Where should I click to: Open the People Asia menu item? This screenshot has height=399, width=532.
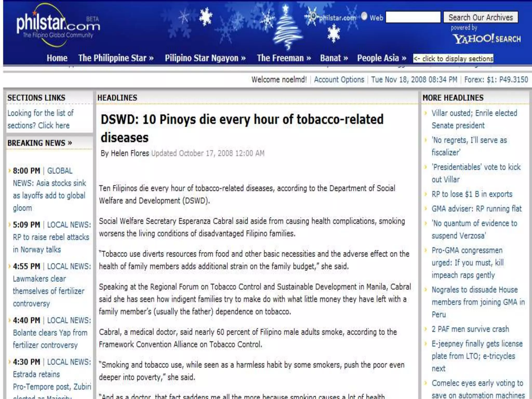click(x=381, y=58)
